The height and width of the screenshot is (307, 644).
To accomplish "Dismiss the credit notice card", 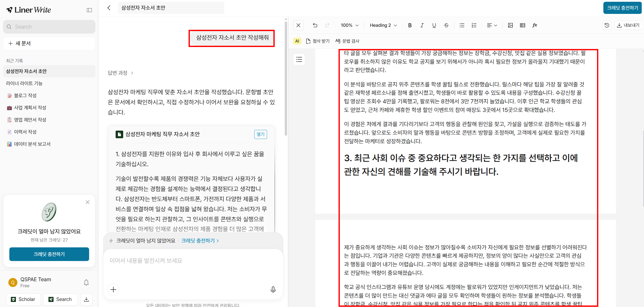I will coord(88,202).
